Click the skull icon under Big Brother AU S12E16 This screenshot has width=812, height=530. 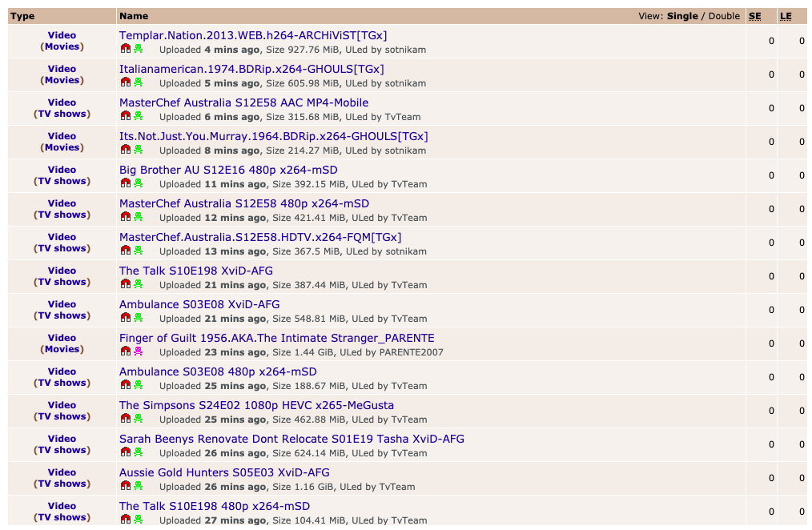point(139,183)
